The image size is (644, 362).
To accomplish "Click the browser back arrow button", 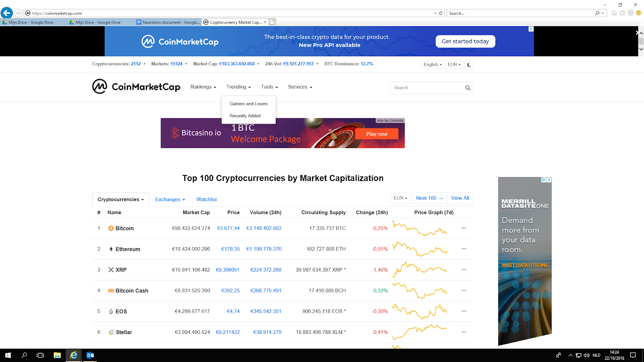I will coord(6,13).
